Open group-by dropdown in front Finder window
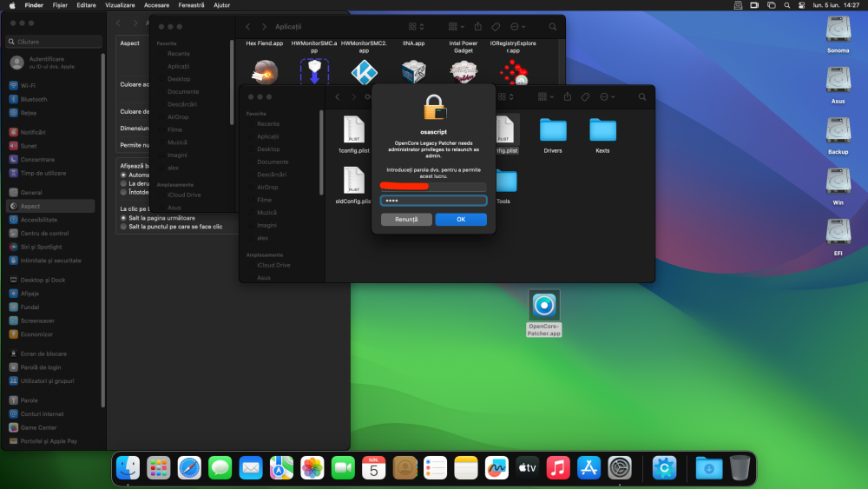 tap(546, 97)
